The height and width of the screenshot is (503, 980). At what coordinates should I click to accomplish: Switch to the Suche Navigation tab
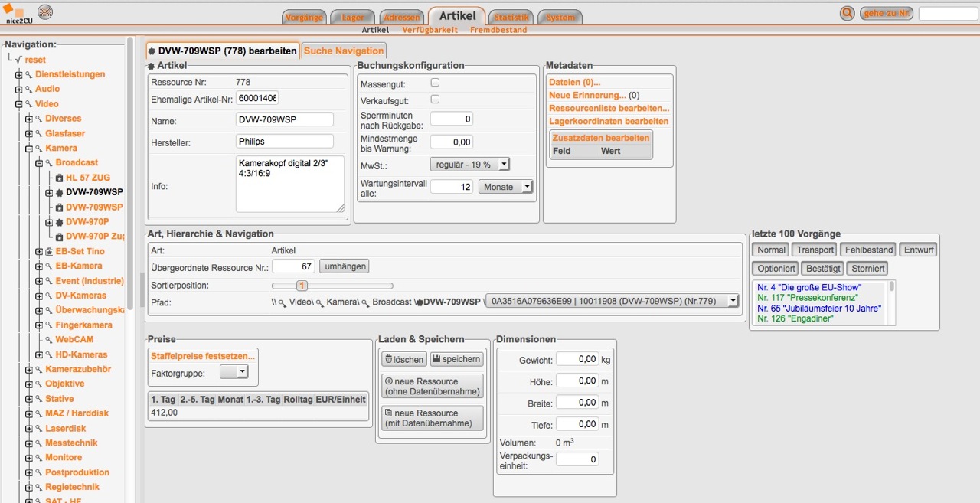point(344,51)
